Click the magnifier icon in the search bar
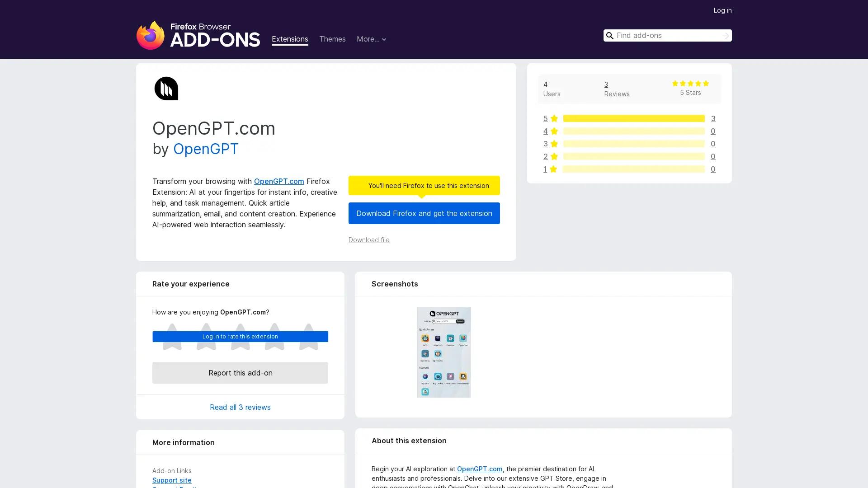Image resolution: width=868 pixels, height=488 pixels. (x=610, y=36)
